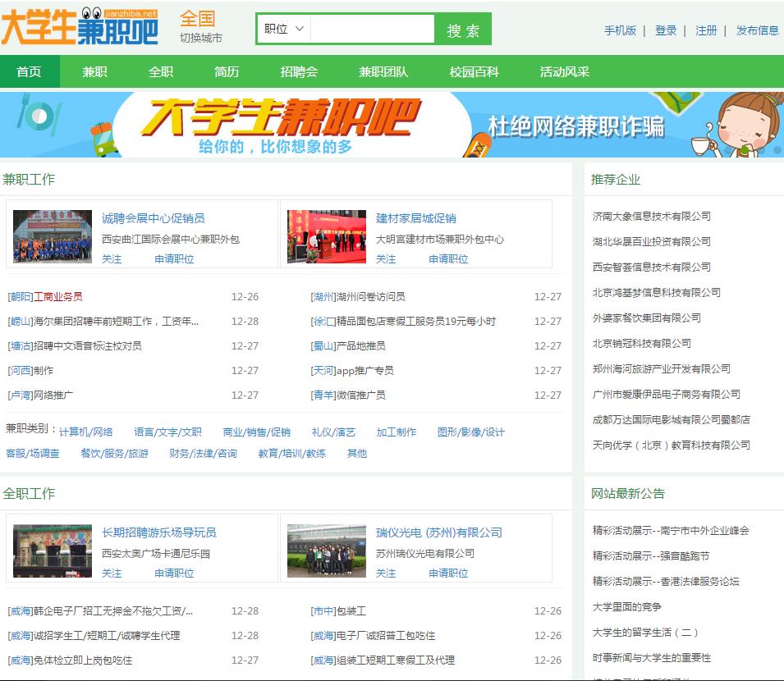The width and height of the screenshot is (784, 681).
Task: Open the 发布信息 link
Action: 757,30
